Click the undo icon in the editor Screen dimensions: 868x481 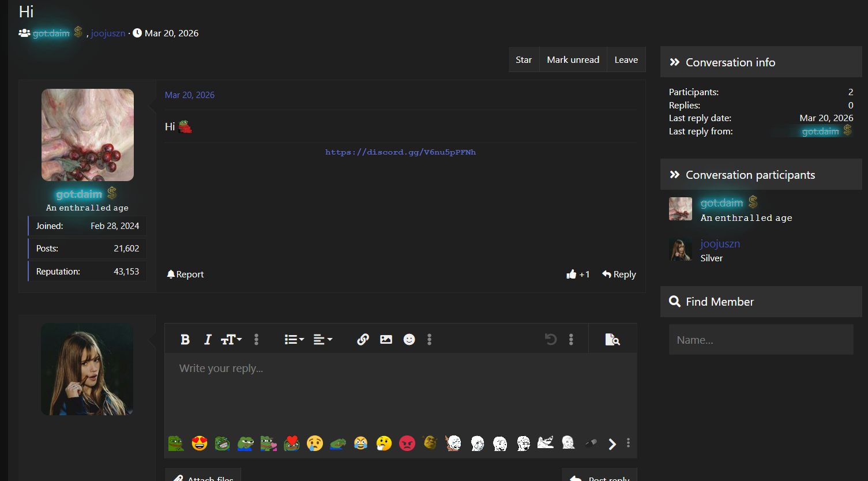click(551, 340)
